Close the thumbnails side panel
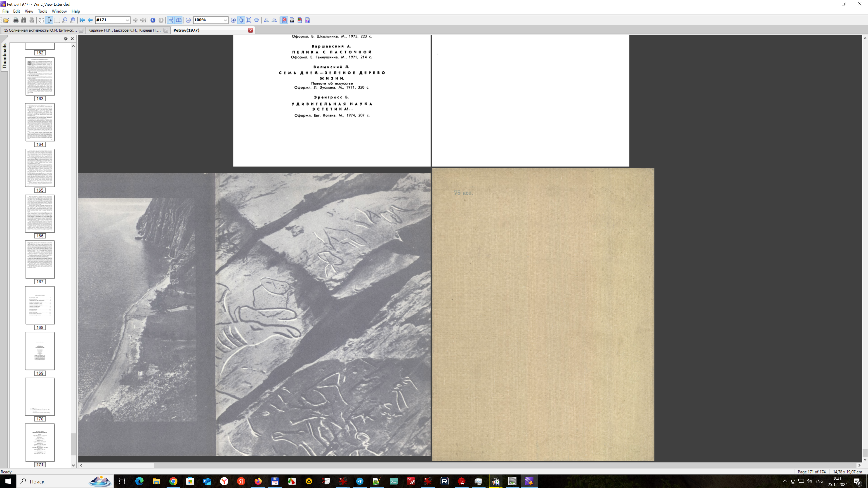 pyautogui.click(x=72, y=39)
